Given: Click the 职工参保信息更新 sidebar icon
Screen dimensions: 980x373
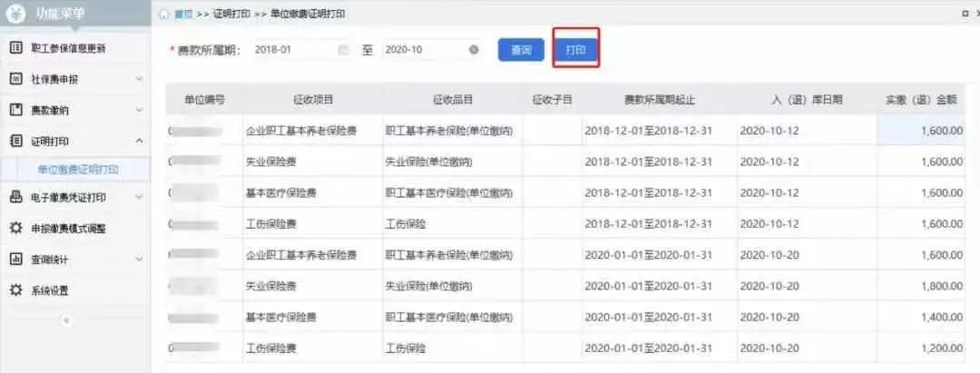Looking at the screenshot, I should (x=15, y=48).
